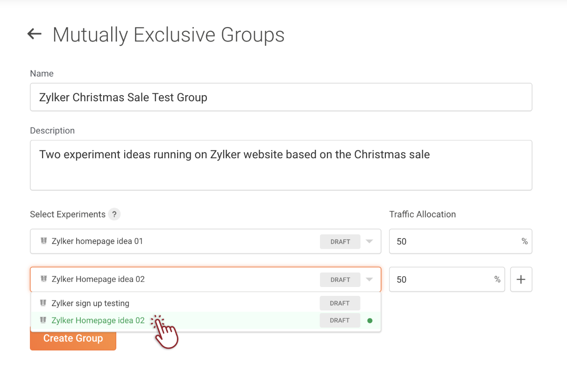Click the group Name input field
The width and height of the screenshot is (567, 392).
pos(281,97)
